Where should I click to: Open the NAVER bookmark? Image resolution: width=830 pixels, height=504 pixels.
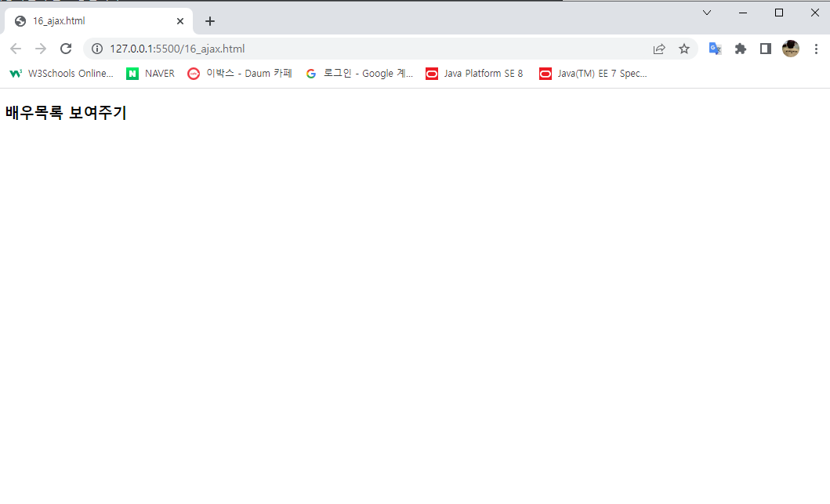[x=150, y=74]
